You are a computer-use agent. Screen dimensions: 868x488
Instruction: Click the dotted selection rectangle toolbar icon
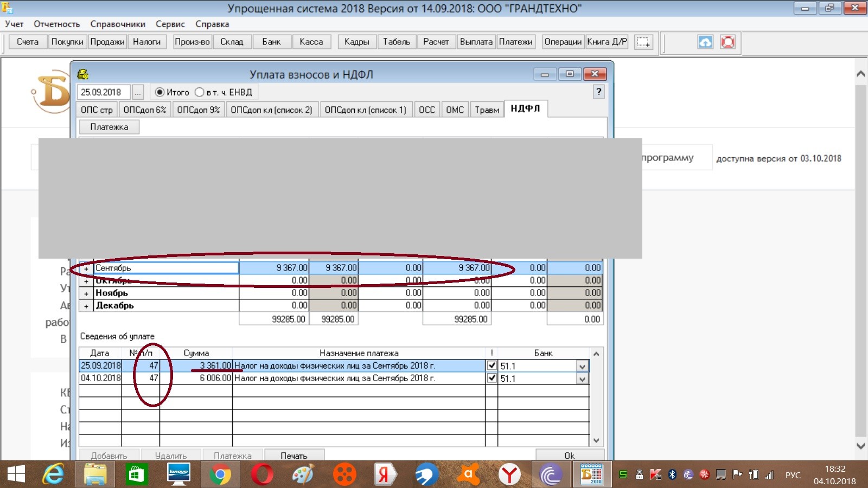coord(643,42)
